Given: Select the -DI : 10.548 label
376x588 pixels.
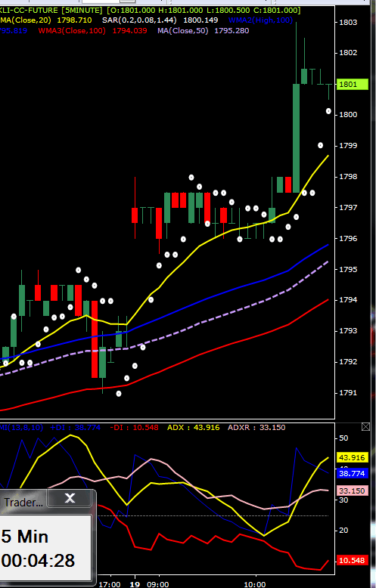Looking at the screenshot, I should [134, 428].
